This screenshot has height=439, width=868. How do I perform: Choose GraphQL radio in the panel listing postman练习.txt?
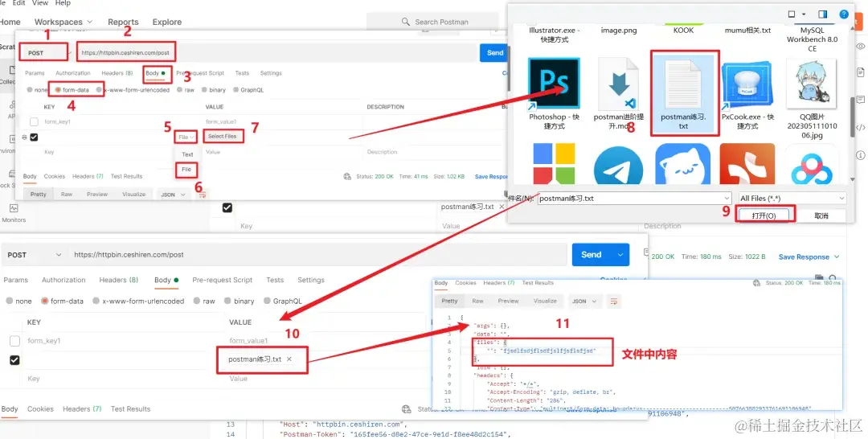point(268,302)
